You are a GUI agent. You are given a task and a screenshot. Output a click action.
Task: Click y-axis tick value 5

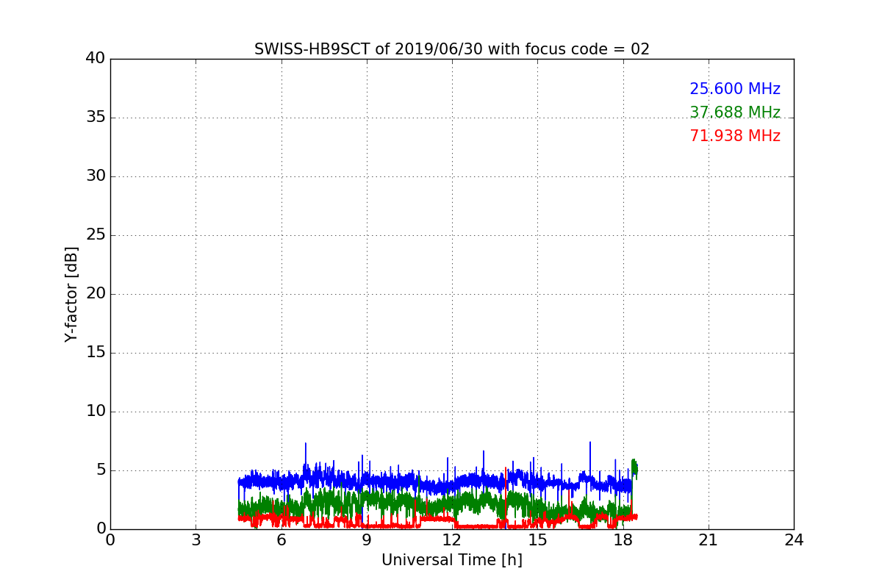click(x=101, y=470)
